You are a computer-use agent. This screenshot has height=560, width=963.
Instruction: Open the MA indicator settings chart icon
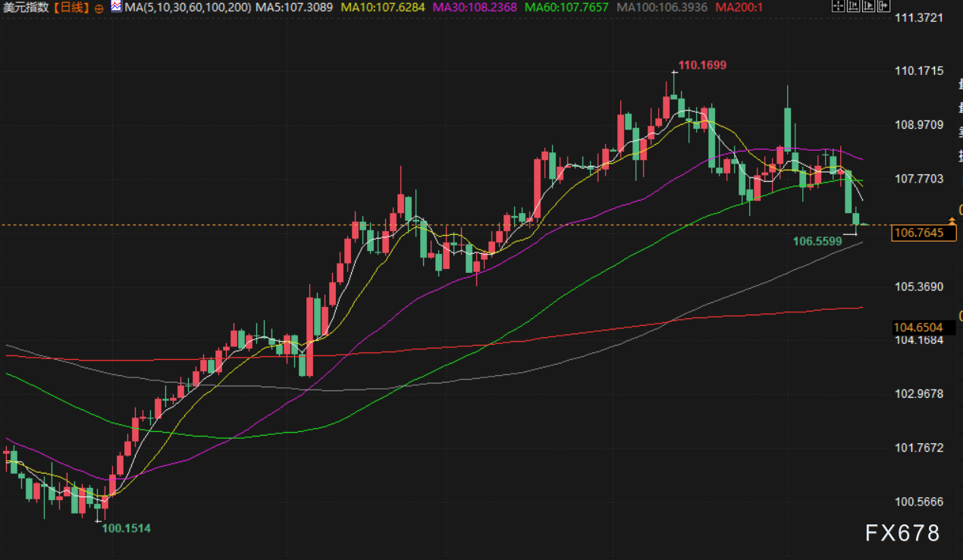click(115, 8)
